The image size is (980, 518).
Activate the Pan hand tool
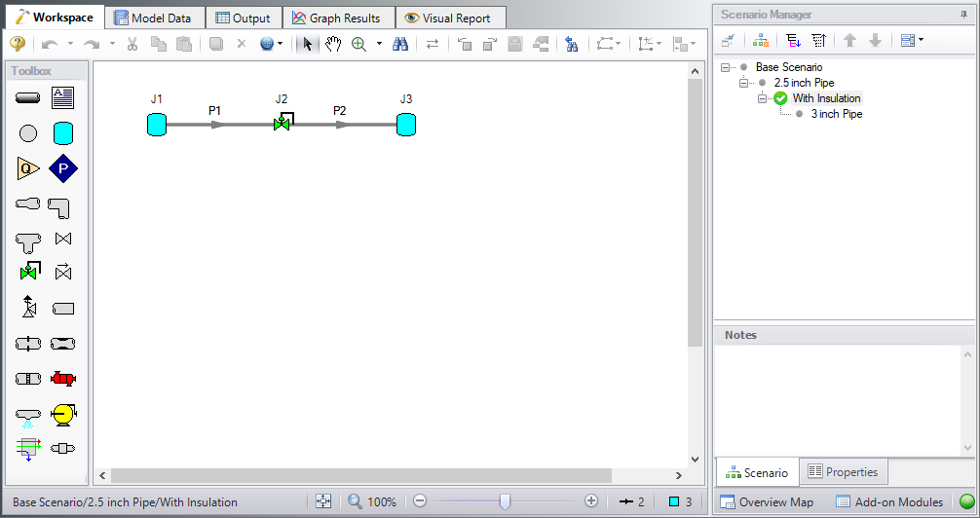click(333, 44)
